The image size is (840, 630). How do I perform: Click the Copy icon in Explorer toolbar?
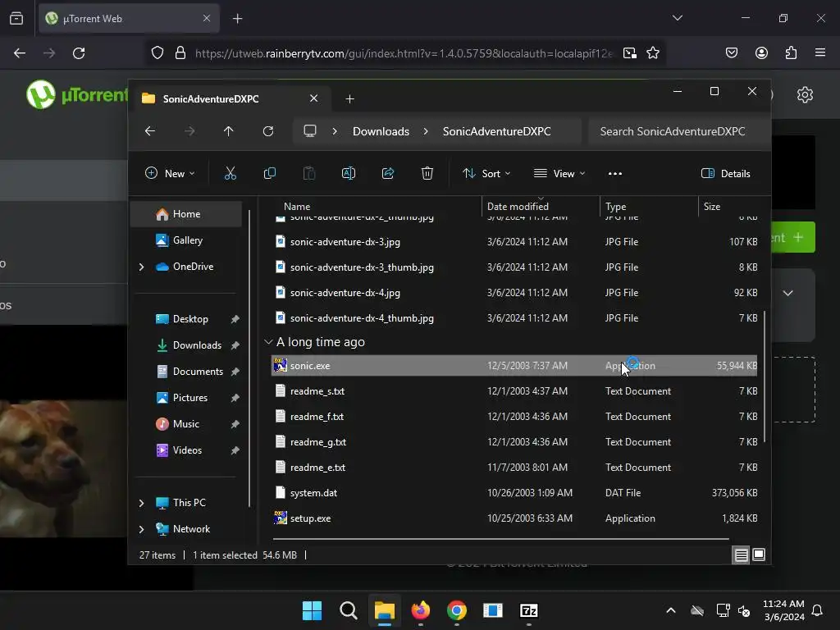(x=269, y=173)
